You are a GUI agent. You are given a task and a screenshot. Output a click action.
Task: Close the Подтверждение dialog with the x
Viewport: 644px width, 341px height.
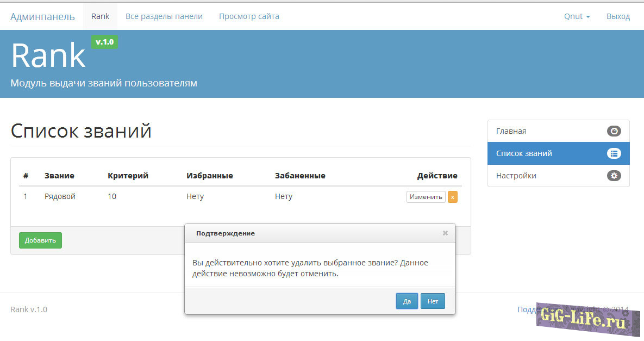[x=445, y=233]
